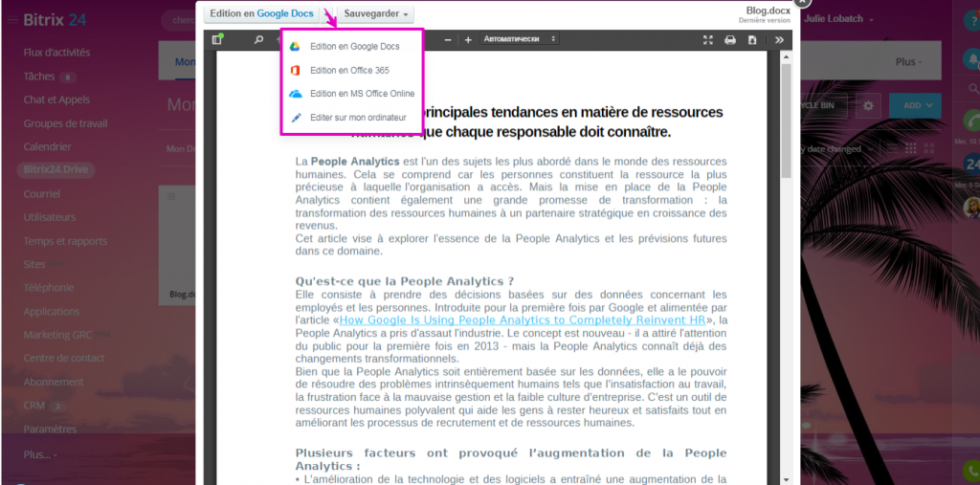
Task: Open Temps et rapports
Action: click(x=65, y=241)
